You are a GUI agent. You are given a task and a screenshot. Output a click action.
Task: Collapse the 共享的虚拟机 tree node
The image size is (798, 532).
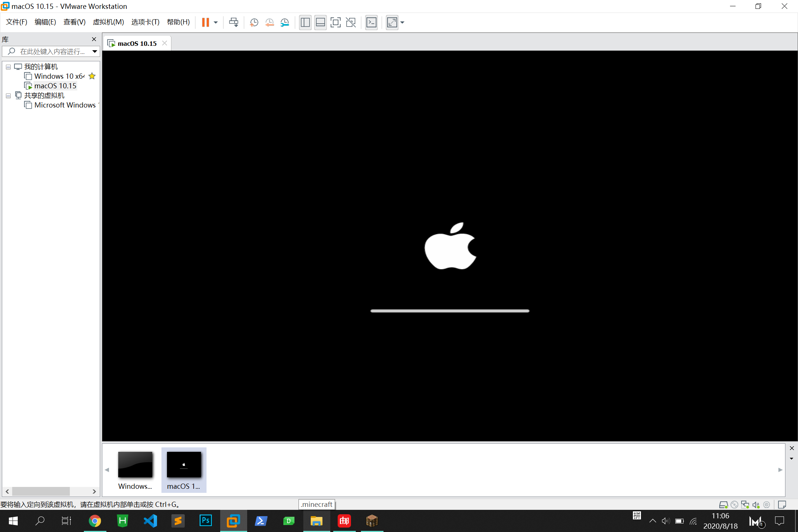[x=8, y=96]
